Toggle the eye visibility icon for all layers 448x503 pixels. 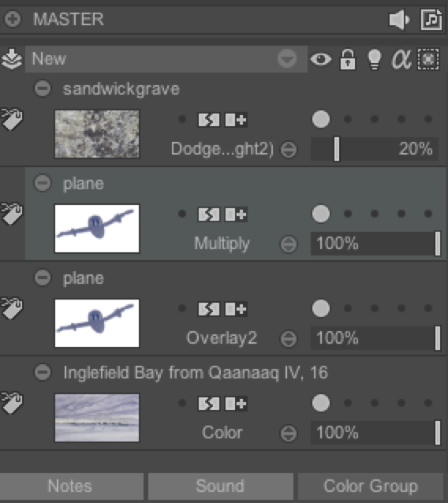pos(320,59)
